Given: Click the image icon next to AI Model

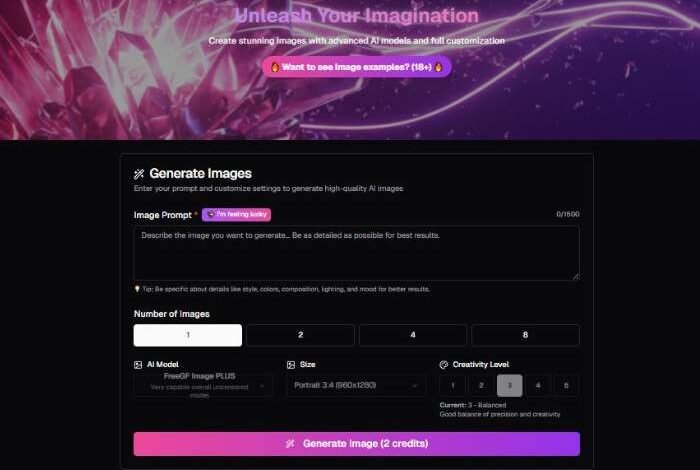Looking at the screenshot, I should point(138,365).
